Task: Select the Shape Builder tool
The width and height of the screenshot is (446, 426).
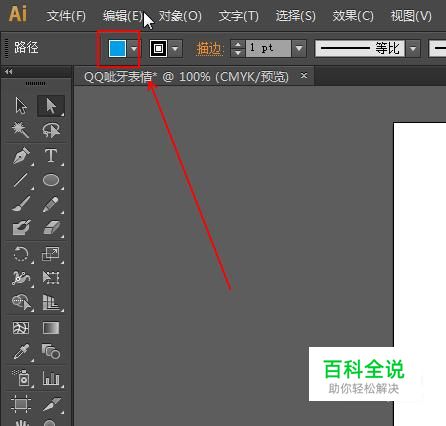Action: [22, 302]
